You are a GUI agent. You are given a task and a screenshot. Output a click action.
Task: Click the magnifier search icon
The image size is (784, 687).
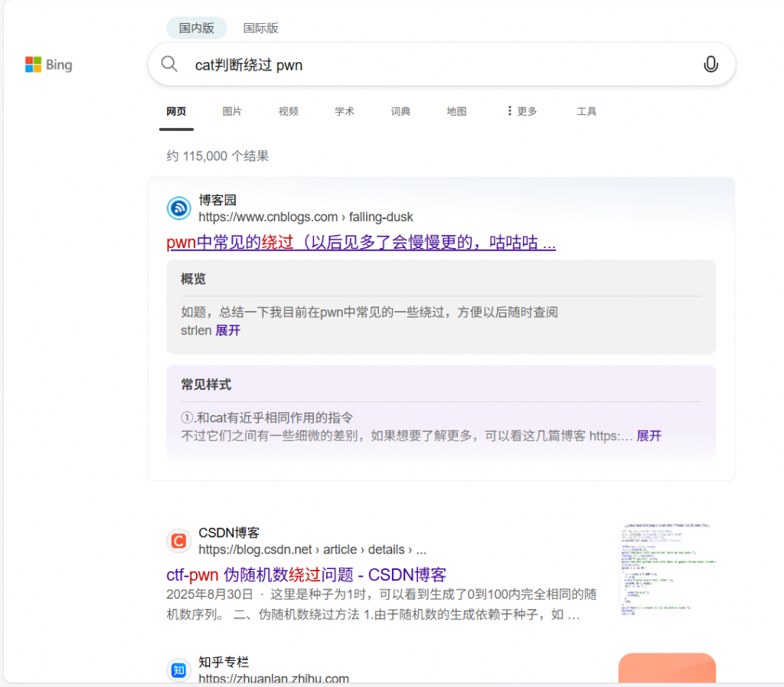(x=169, y=64)
